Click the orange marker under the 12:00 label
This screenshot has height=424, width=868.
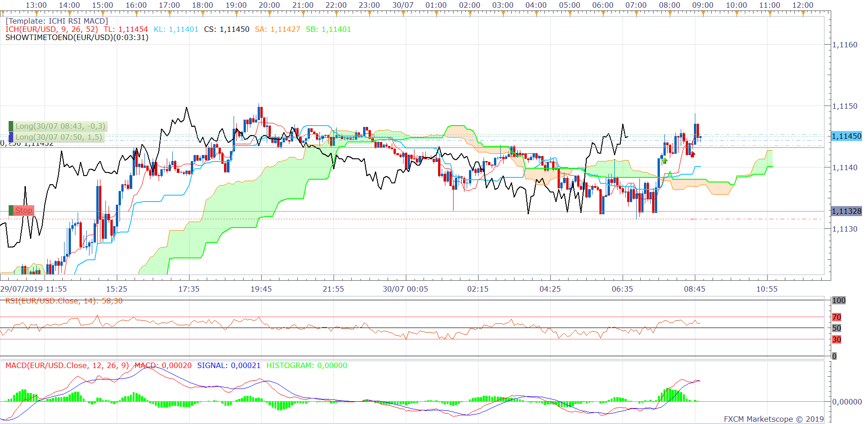(x=803, y=13)
